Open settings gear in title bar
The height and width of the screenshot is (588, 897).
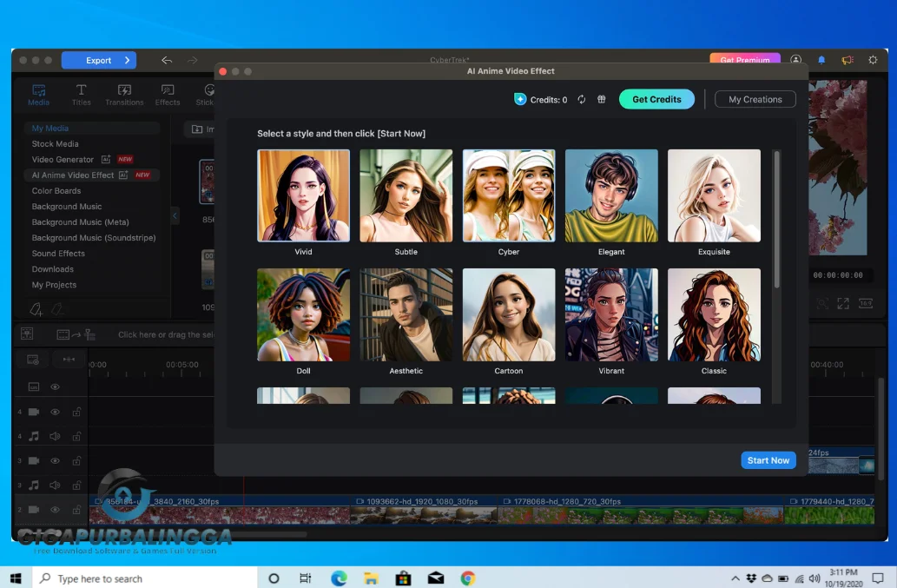point(873,59)
